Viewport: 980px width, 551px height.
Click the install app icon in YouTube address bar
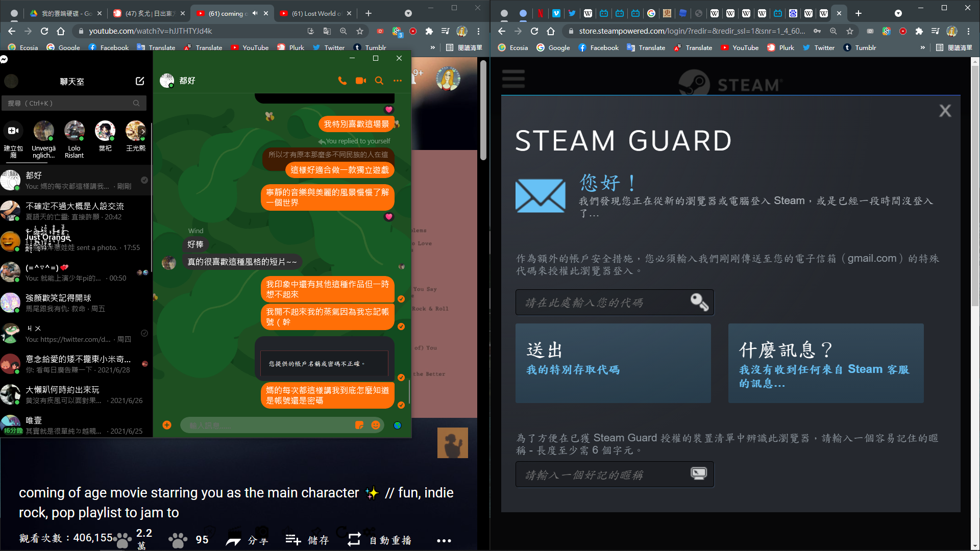311,31
